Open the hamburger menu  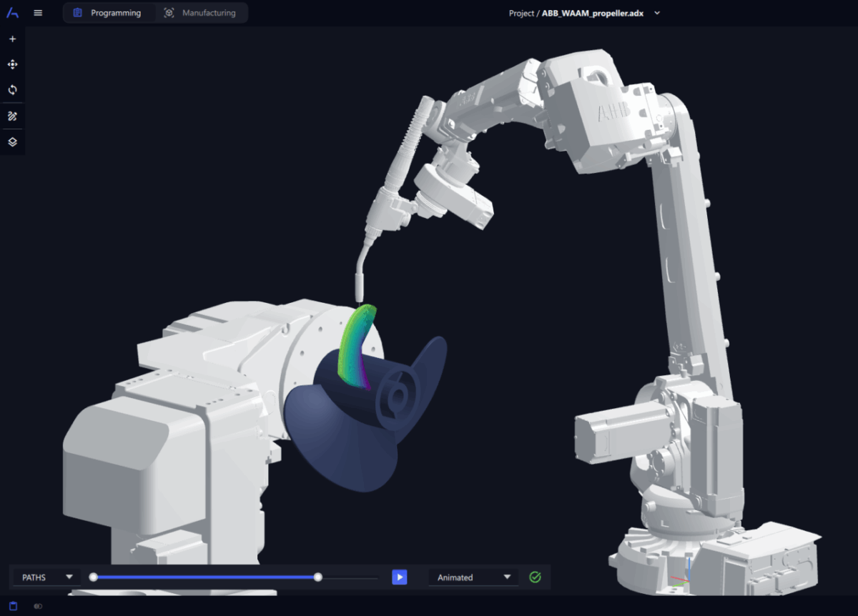[x=38, y=12]
